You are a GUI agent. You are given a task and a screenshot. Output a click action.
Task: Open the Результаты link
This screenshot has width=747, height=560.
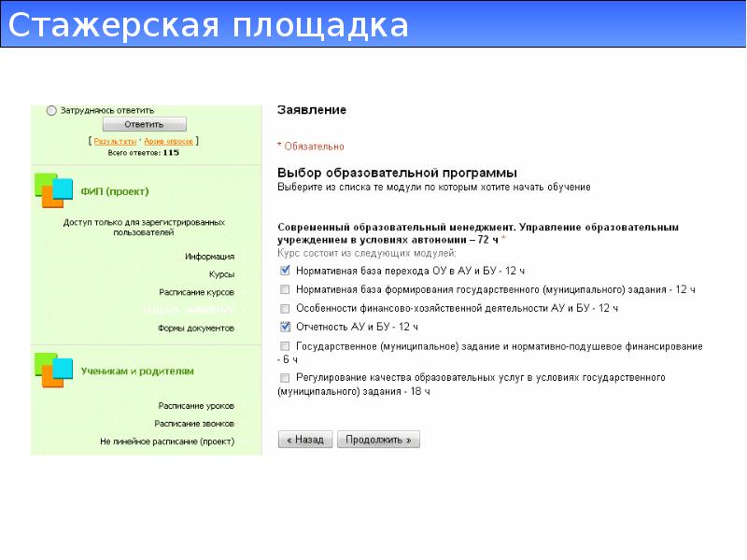pos(114,141)
